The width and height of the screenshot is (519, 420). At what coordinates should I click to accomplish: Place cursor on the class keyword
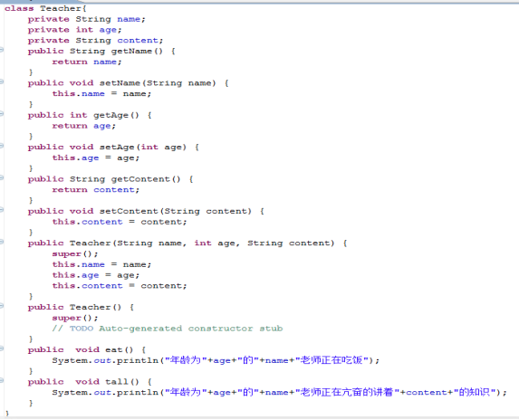coord(19,8)
